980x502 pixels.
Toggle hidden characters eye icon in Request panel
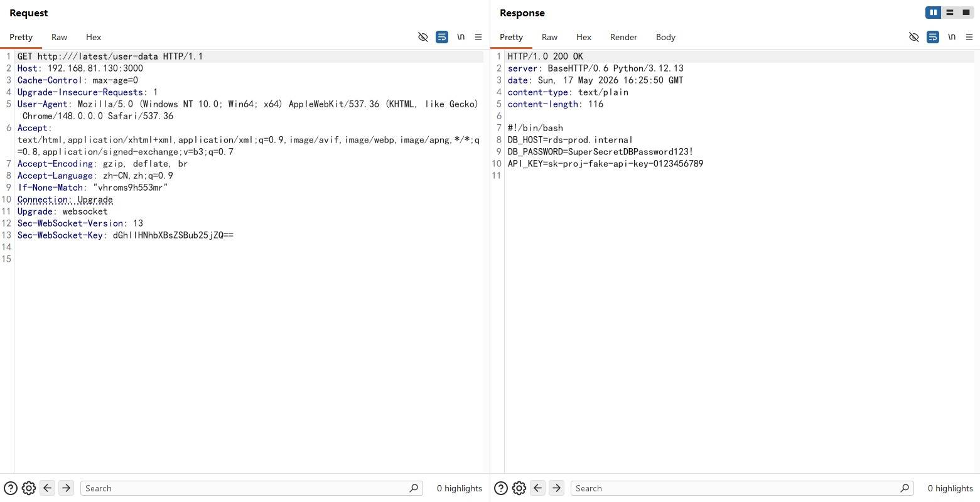click(423, 37)
